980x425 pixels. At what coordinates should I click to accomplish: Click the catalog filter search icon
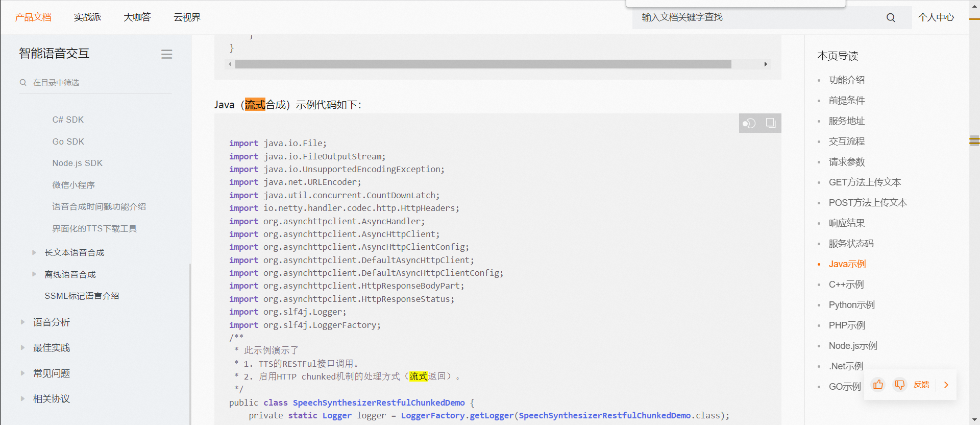tap(23, 82)
